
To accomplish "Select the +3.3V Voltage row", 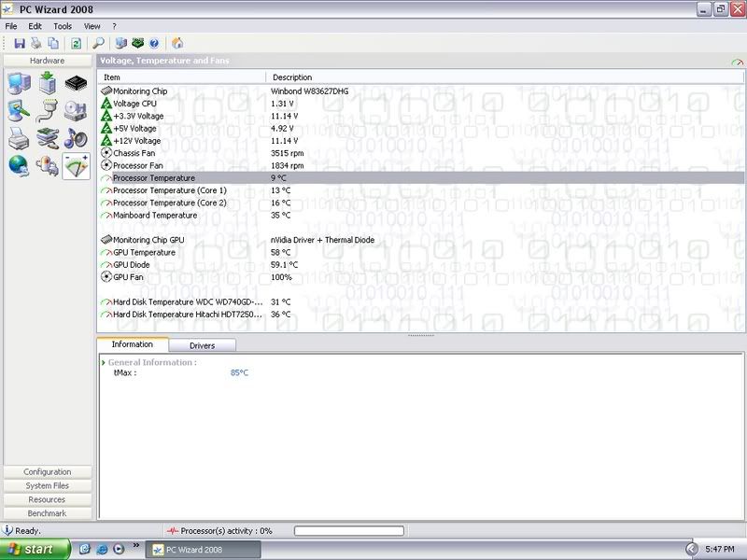I will pos(422,116).
